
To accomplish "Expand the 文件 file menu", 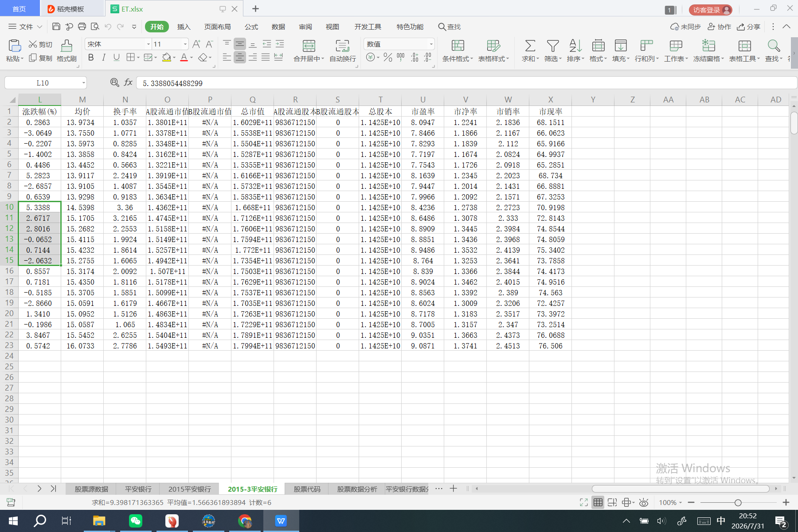I will tap(25, 27).
